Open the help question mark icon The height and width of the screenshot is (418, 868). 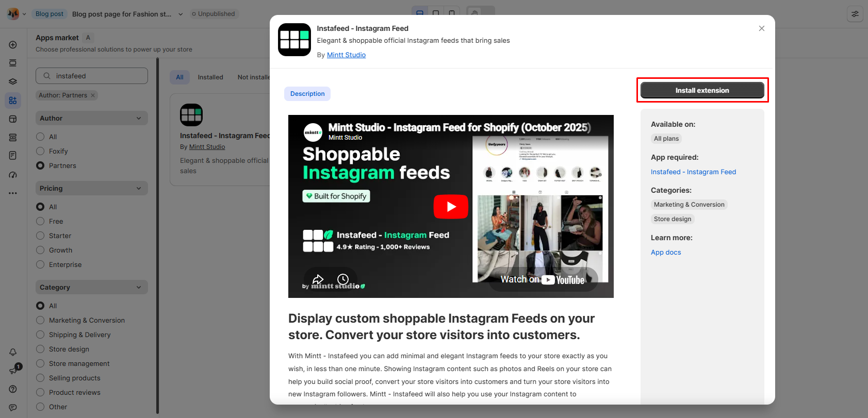click(x=13, y=389)
